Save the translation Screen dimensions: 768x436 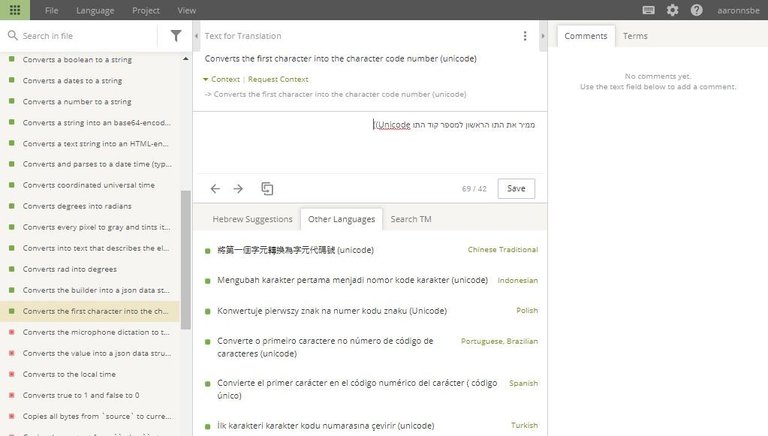coord(516,188)
